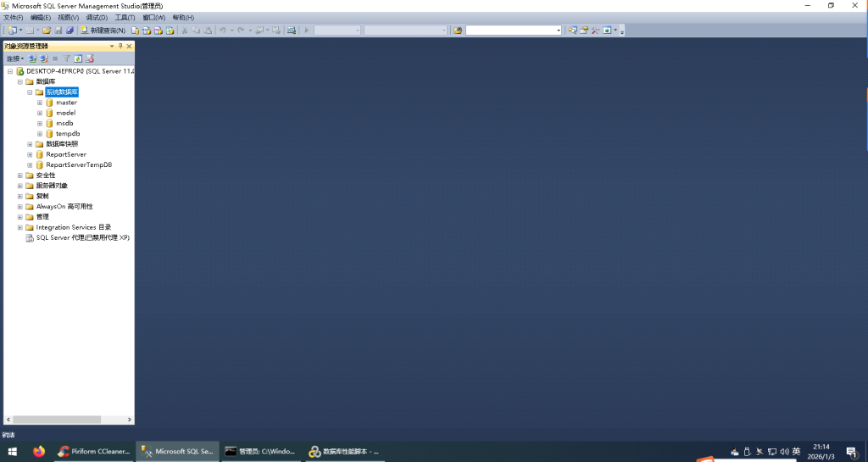Click the Filter funnel icon in Object Explorer
This screenshot has height=462, width=868.
click(x=67, y=59)
